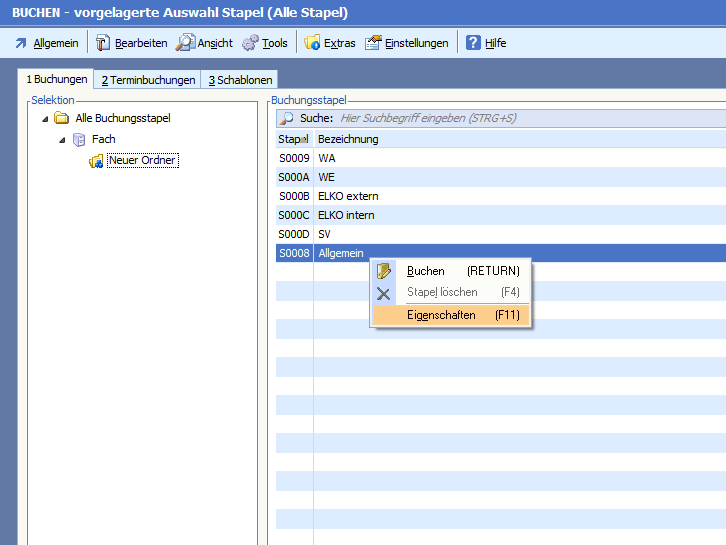Open the Extras folder icon

click(312, 43)
